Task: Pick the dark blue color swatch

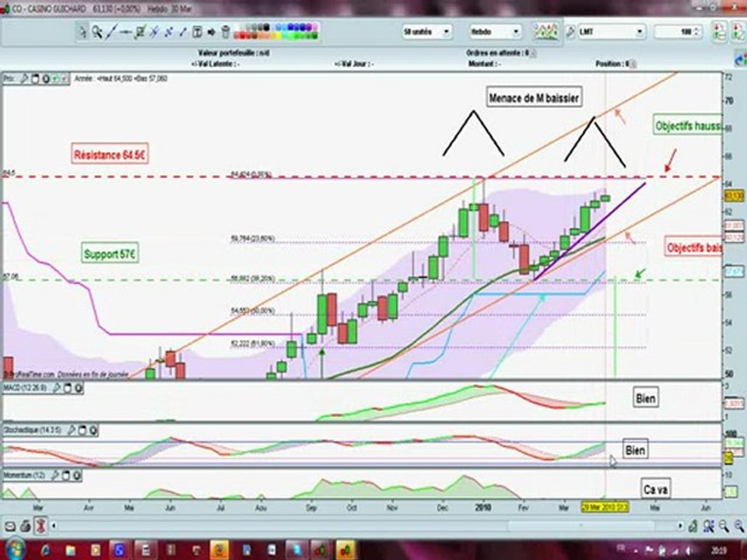Action: [302, 28]
